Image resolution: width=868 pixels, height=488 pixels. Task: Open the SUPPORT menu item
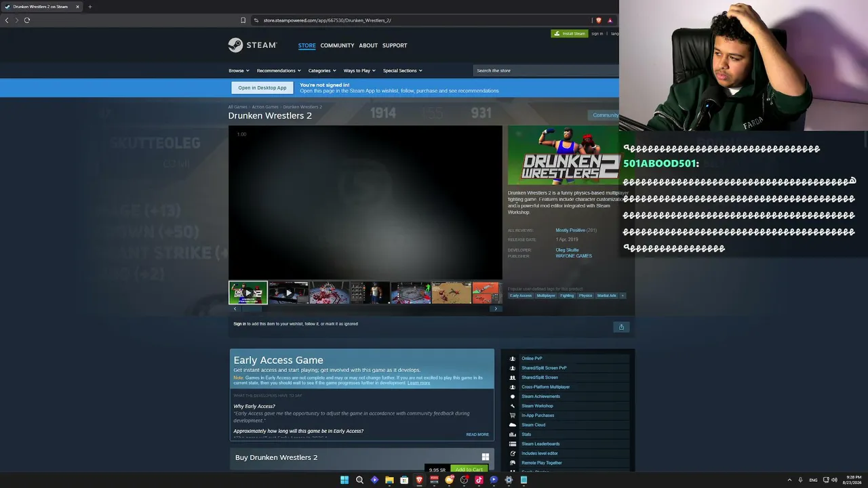pos(395,45)
